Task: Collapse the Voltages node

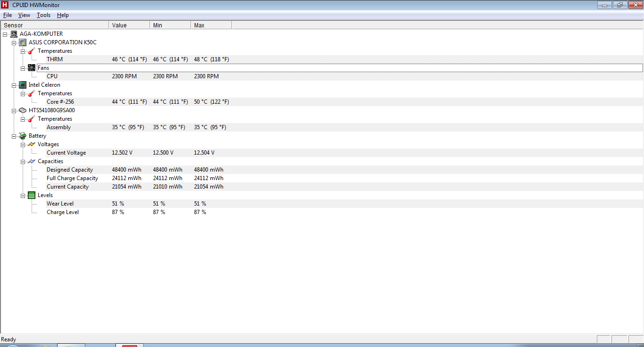Action: pyautogui.click(x=23, y=144)
